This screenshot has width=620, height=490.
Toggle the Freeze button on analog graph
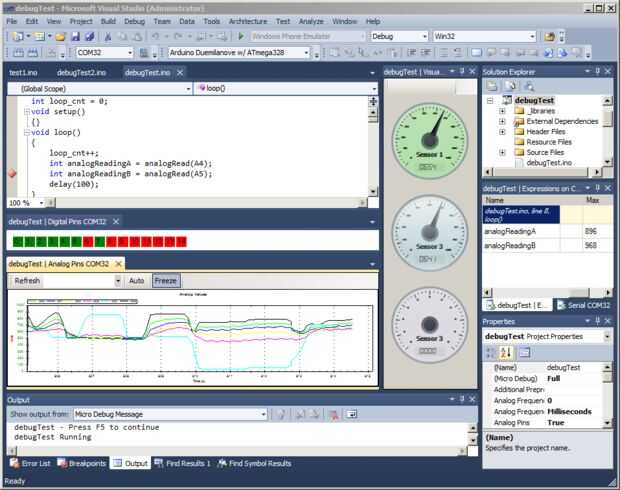(x=165, y=281)
